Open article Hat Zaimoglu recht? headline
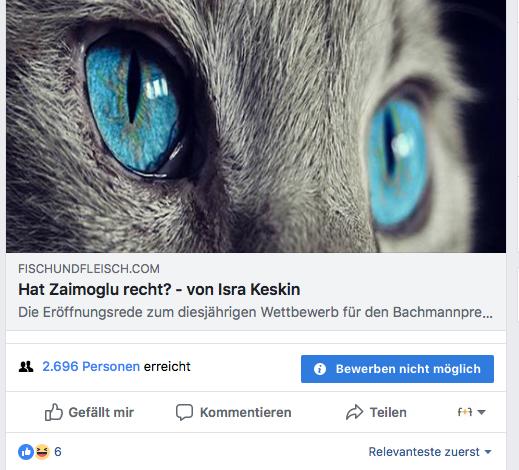 click(x=159, y=289)
